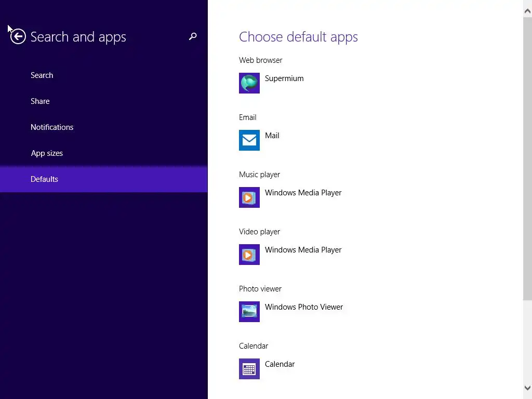Click the vertical scrollbar thumb
This screenshot has width=532, height=399.
[x=527, y=159]
